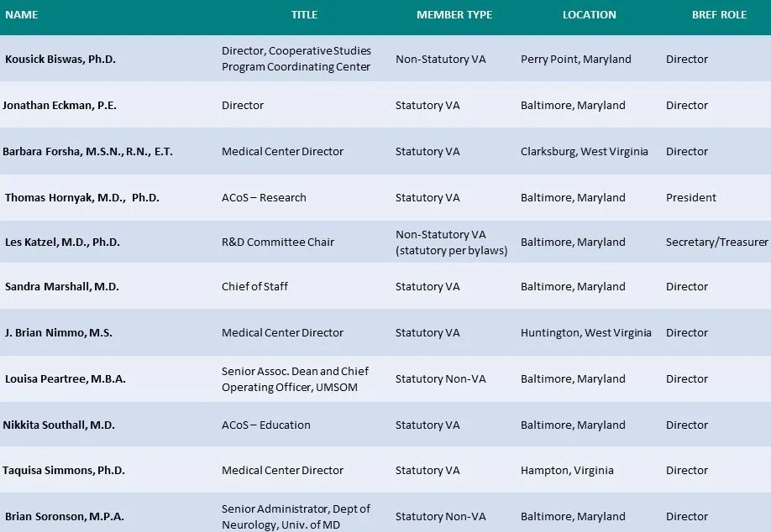Click the location Perry Point, Maryland
The height and width of the screenshot is (532, 771).
point(576,59)
